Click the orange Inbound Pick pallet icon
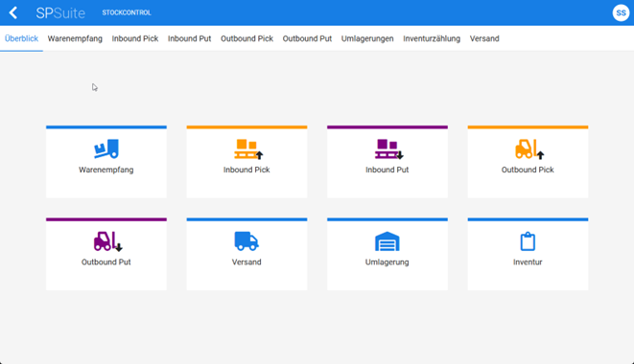 click(248, 149)
